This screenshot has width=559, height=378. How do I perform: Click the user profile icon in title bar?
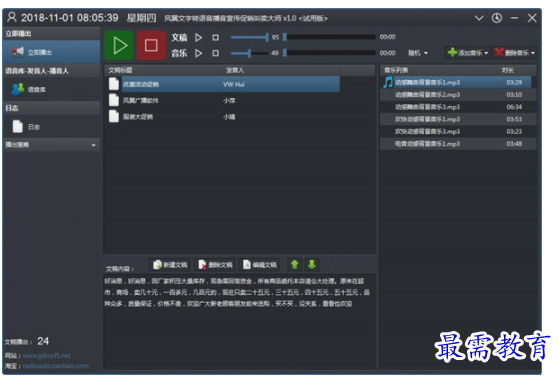(12, 17)
